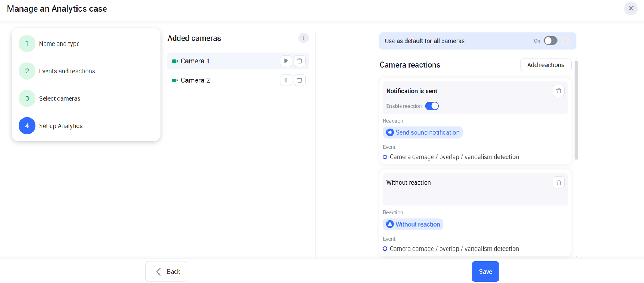
Task: Disable the Enable reaction switch
Action: click(x=432, y=106)
